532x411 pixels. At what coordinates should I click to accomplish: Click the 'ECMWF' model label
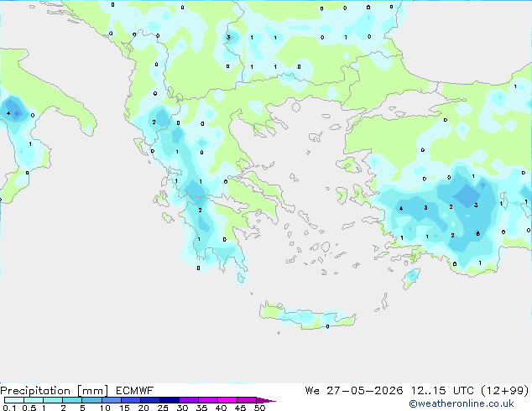click(x=135, y=391)
